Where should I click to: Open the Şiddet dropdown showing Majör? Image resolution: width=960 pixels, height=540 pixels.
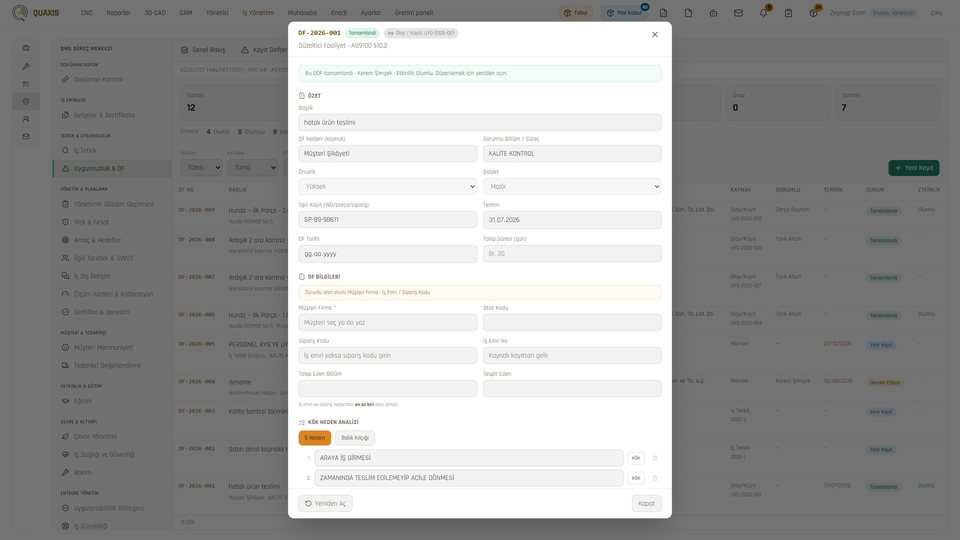(572, 187)
